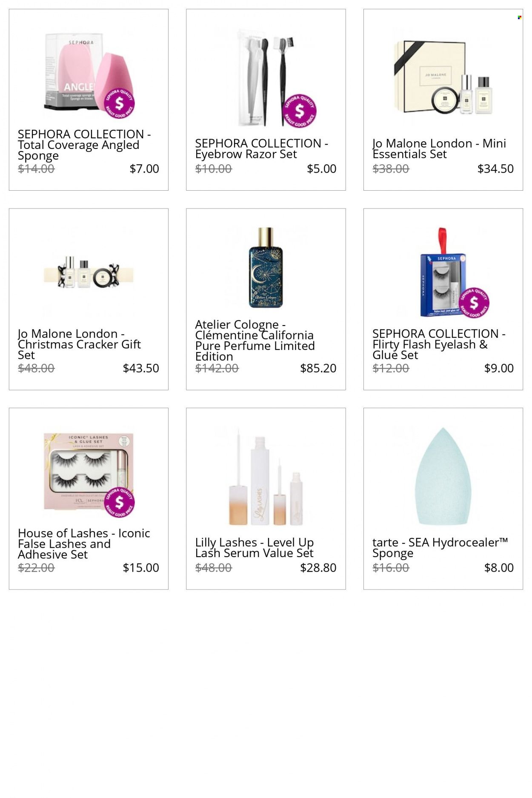Screen dimensions: 532x798
Task: Click the Sephora Quality badge on Flirty Flash Eyelash set
Action: 473,303
